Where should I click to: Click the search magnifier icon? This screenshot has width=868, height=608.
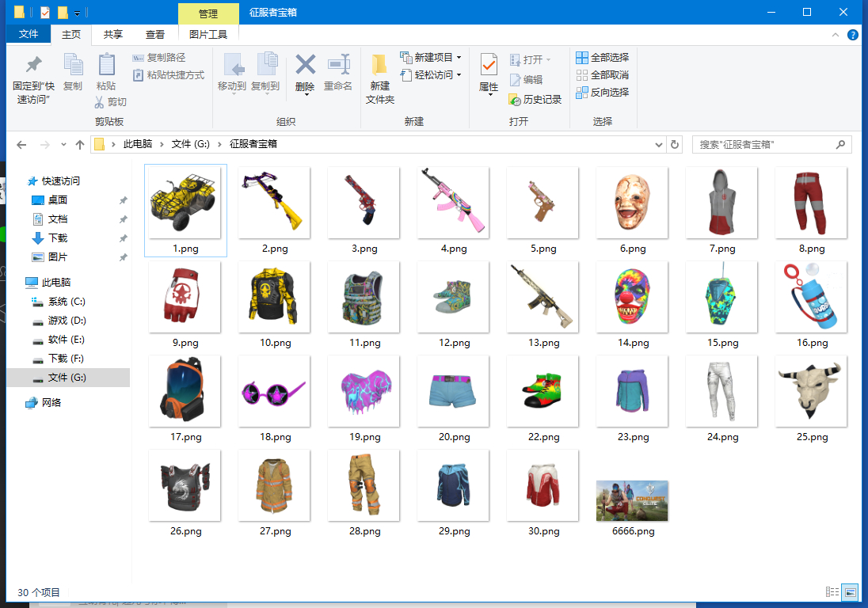(x=840, y=144)
